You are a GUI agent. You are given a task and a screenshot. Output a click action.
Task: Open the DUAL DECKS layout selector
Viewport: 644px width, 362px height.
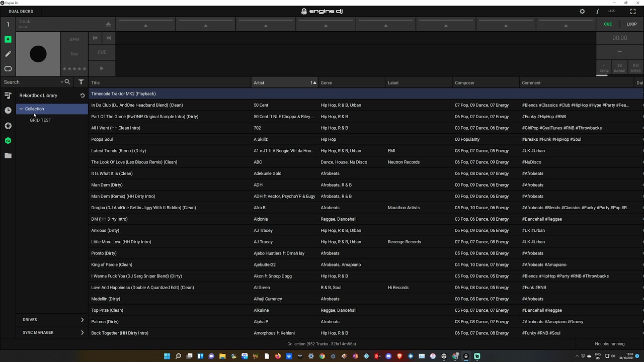click(x=21, y=12)
